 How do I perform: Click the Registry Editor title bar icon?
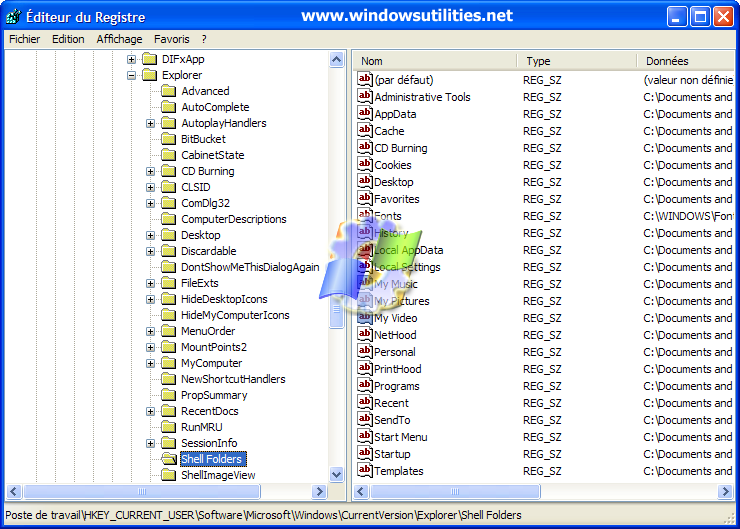[x=14, y=17]
